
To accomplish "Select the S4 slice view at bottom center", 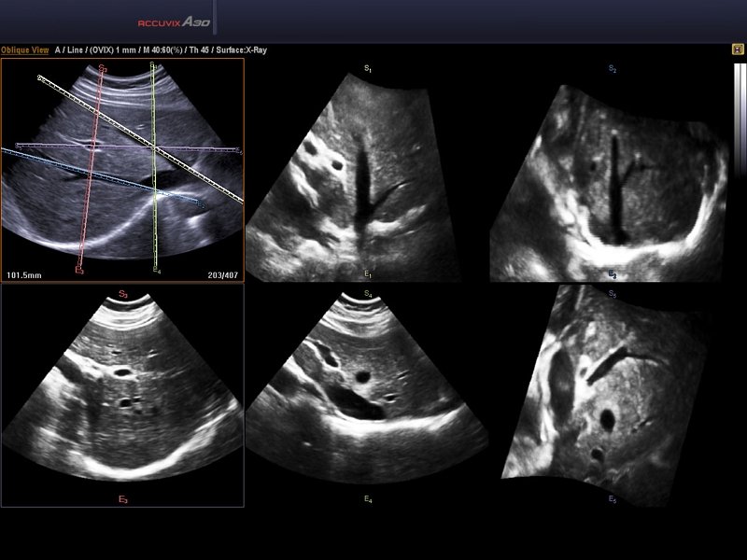I will 367,392.
